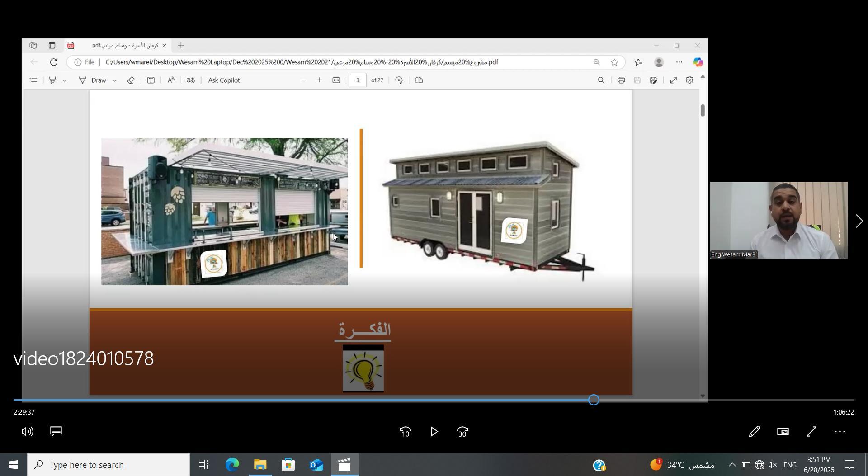
Task: Toggle the PDF table of contents icon
Action: 33,80
